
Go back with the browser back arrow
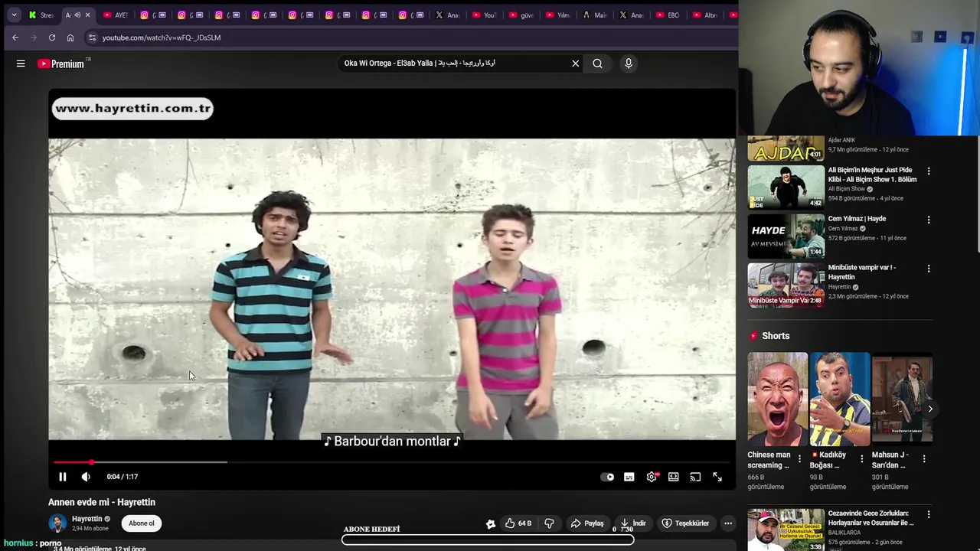(15, 37)
